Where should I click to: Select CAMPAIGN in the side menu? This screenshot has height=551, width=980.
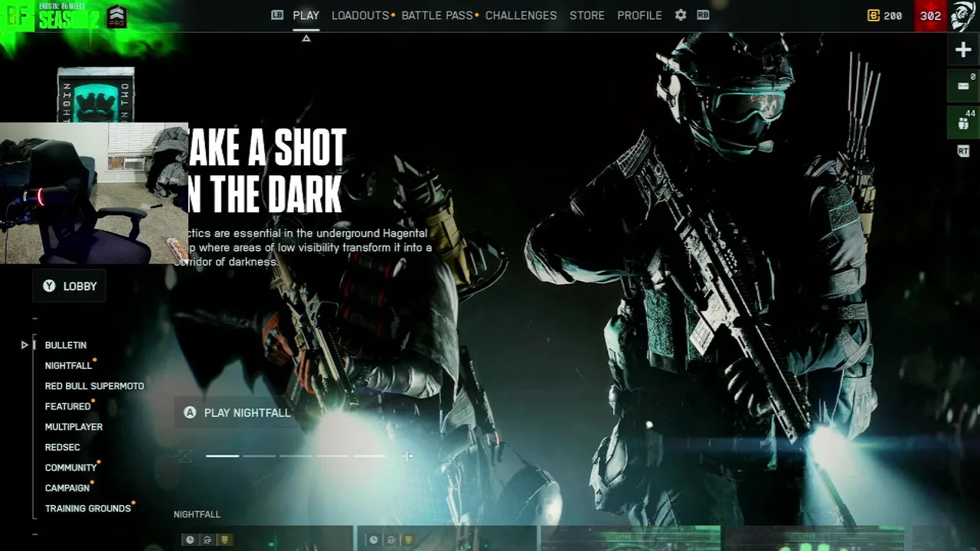(67, 488)
